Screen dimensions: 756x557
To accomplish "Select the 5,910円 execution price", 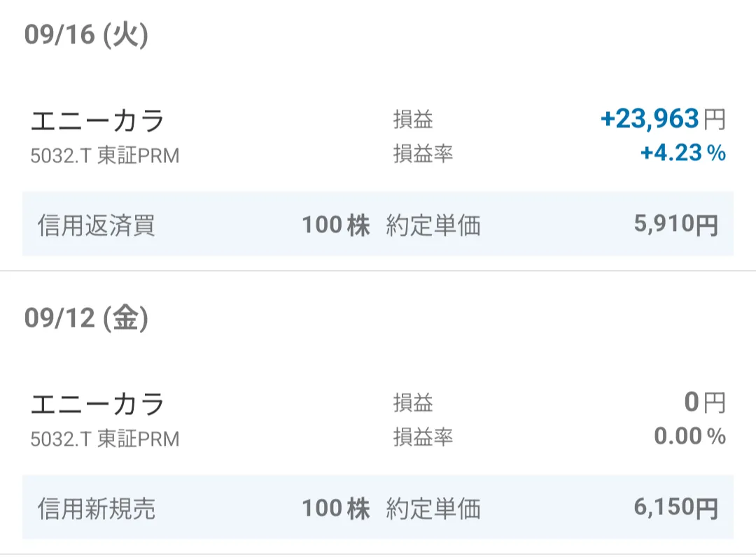I will (675, 225).
